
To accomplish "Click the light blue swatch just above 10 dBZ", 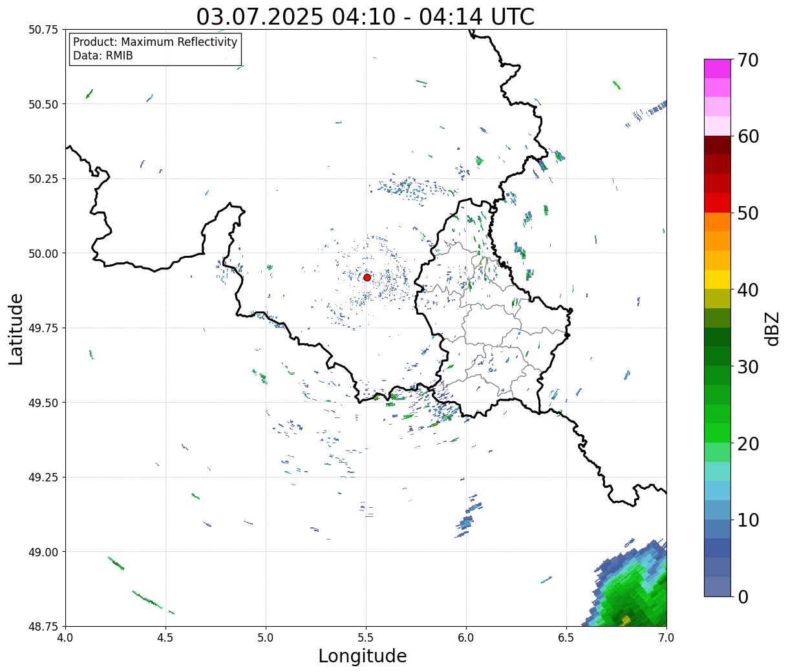I will pyautogui.click(x=718, y=510).
